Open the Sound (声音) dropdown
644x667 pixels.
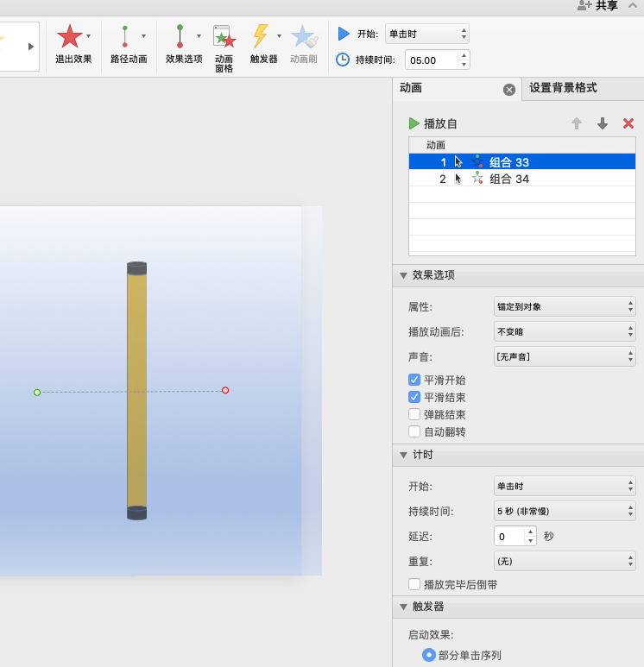(x=565, y=357)
